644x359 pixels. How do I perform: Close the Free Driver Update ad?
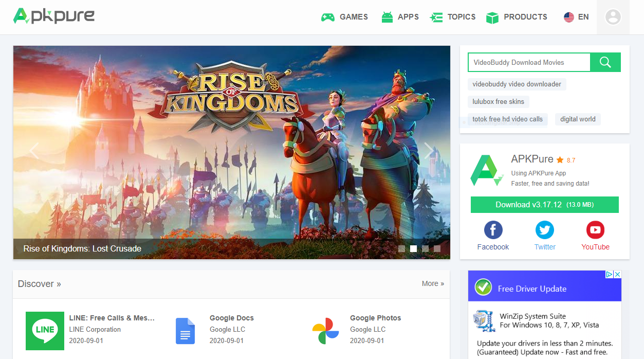(618, 275)
